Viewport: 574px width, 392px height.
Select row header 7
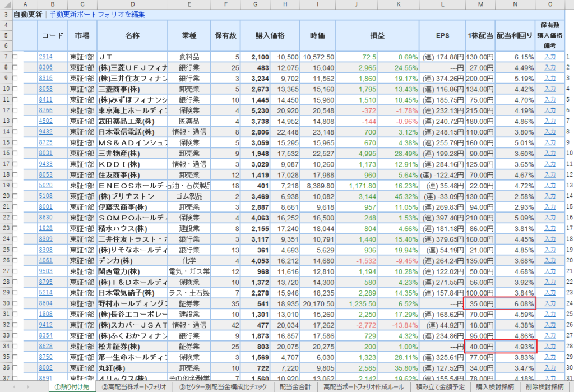[x=6, y=57]
